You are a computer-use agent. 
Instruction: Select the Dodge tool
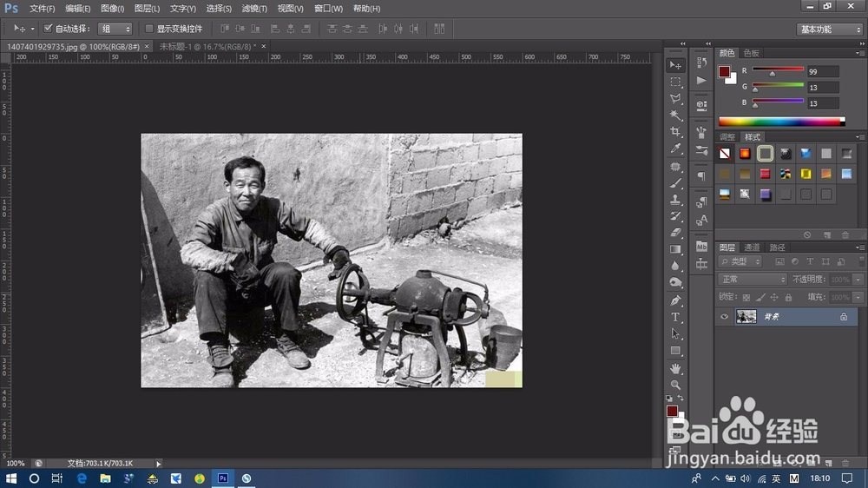[675, 282]
